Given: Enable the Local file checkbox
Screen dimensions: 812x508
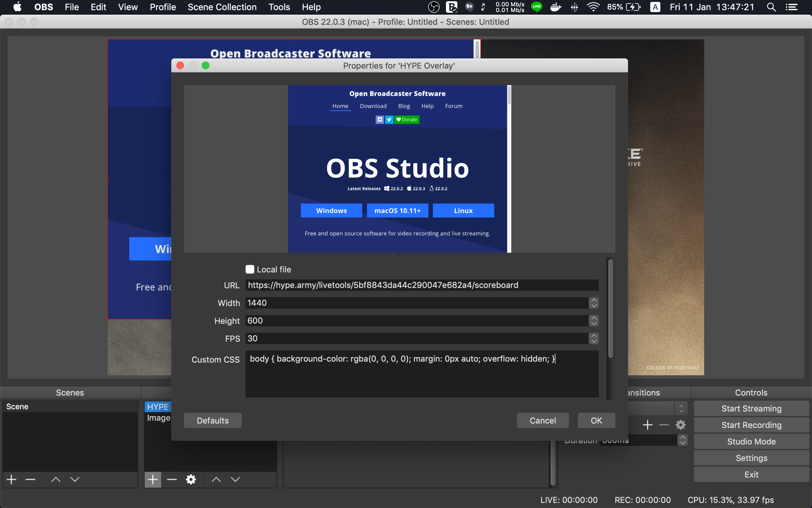Looking at the screenshot, I should 250,270.
